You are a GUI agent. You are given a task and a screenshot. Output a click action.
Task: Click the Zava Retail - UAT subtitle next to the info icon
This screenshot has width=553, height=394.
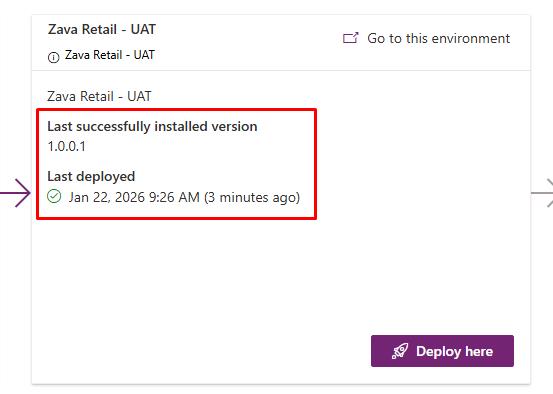pyautogui.click(x=110, y=55)
